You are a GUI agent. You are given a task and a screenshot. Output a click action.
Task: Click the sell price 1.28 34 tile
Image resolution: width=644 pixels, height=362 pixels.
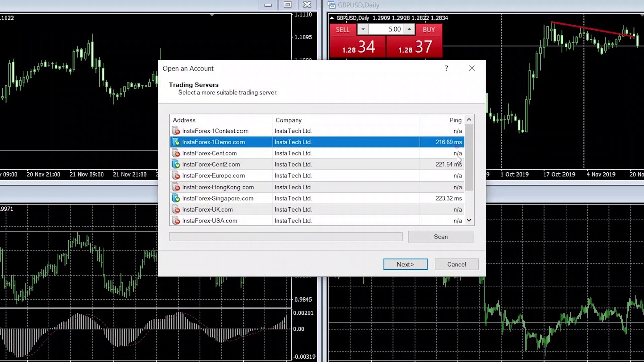(x=358, y=47)
